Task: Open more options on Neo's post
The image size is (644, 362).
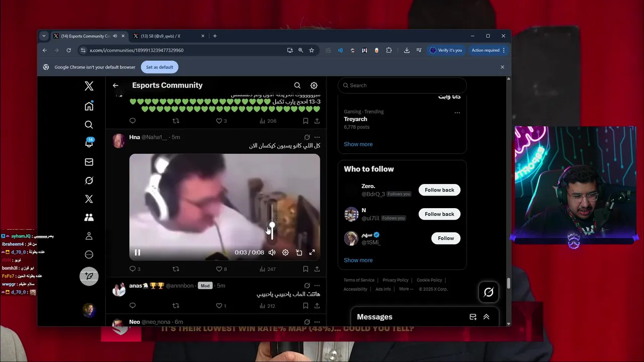Action: pos(317,322)
